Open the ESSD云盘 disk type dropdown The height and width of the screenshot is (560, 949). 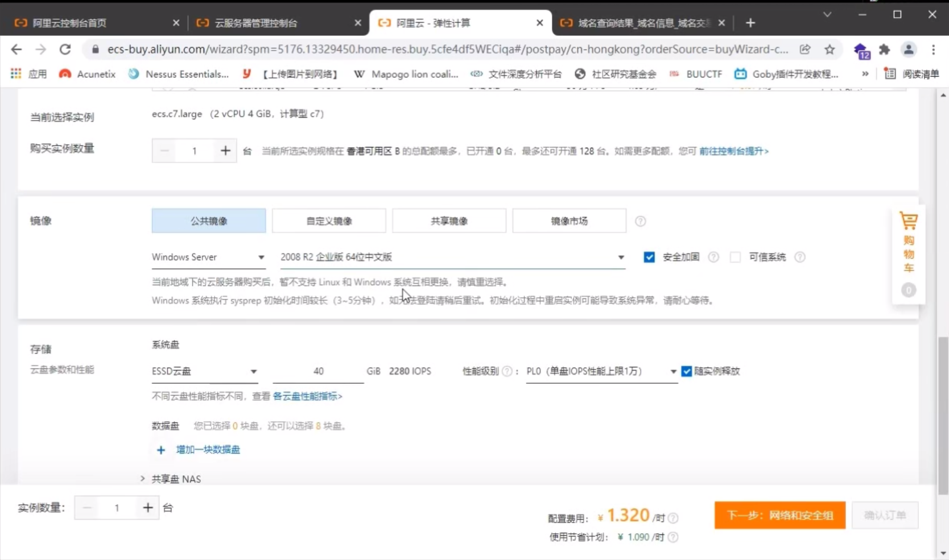tap(204, 371)
